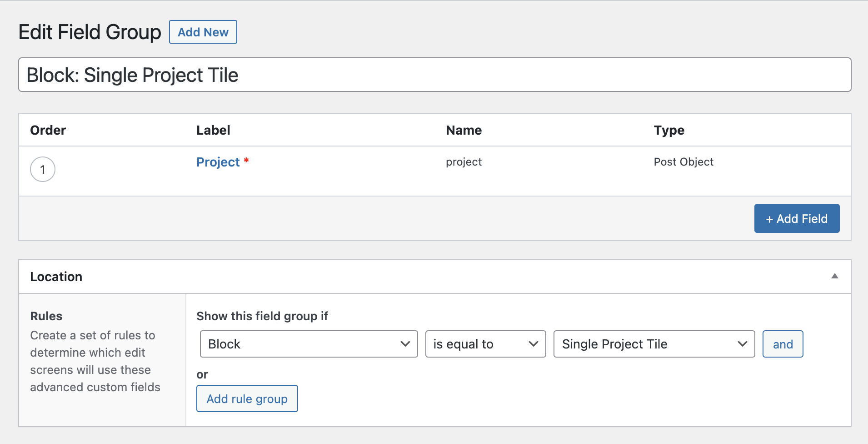Image resolution: width=868 pixels, height=444 pixels.
Task: Click the 'Add rule group' button
Action: (247, 399)
